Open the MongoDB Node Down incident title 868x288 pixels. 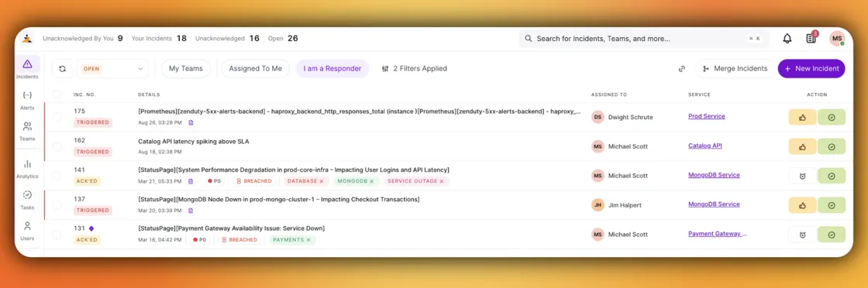pyautogui.click(x=278, y=200)
